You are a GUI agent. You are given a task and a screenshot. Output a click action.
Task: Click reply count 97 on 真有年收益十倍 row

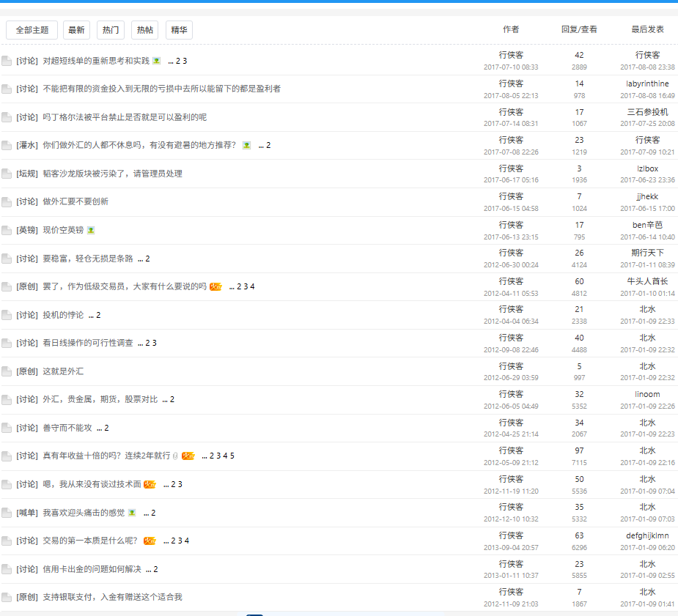tap(579, 450)
